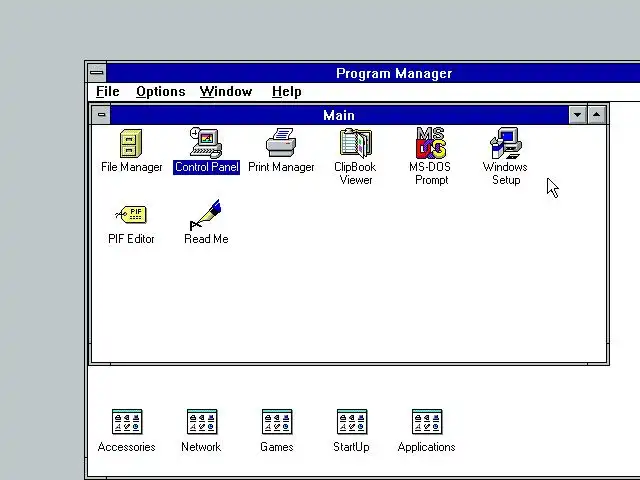Select the Applications group icon

click(427, 422)
